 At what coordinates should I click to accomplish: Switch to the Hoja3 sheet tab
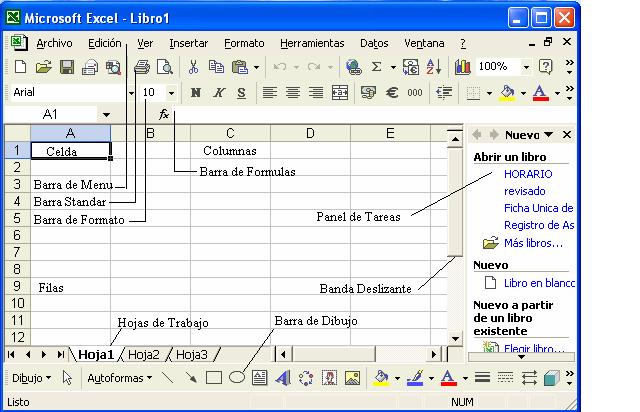pyautogui.click(x=192, y=354)
